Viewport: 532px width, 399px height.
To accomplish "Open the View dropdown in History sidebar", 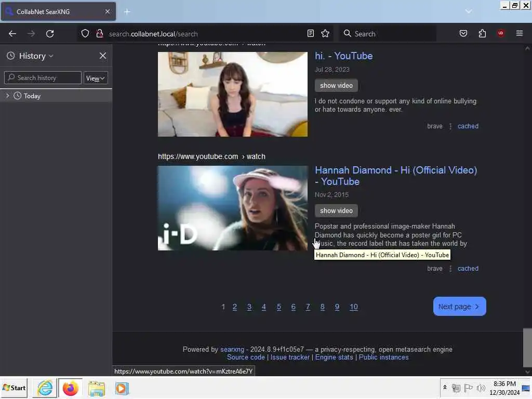I will tap(96, 78).
